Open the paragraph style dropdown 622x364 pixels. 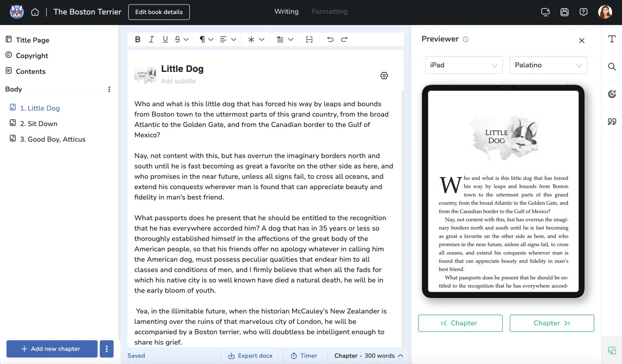205,39
